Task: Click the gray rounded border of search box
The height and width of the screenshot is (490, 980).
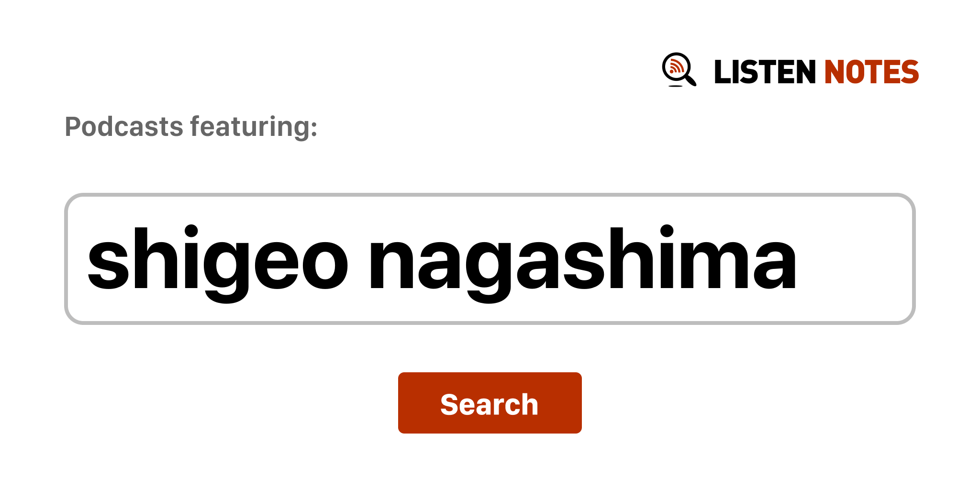Action: (x=490, y=195)
